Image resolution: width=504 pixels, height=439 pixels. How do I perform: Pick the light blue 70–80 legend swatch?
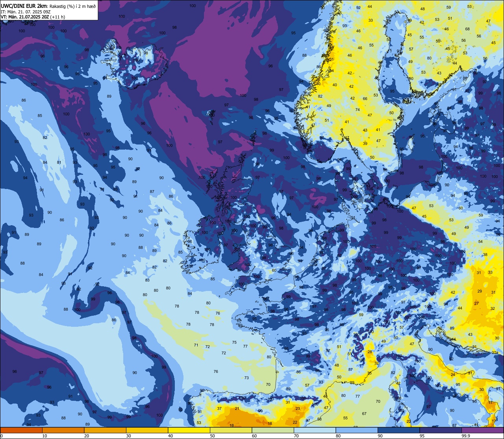point(315,430)
